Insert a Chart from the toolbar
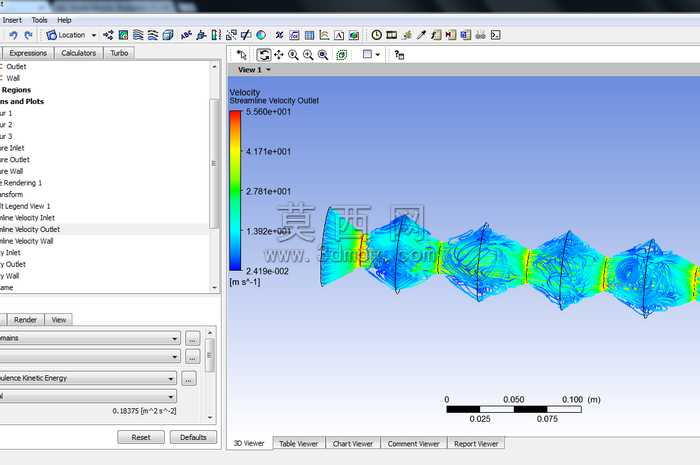 pyautogui.click(x=324, y=35)
